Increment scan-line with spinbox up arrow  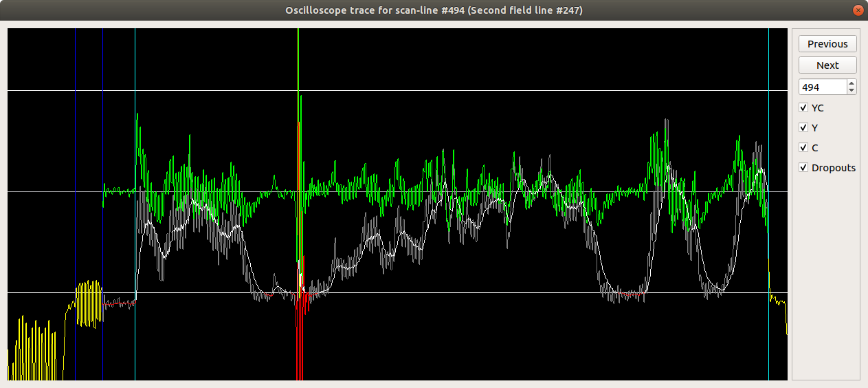[x=852, y=84]
